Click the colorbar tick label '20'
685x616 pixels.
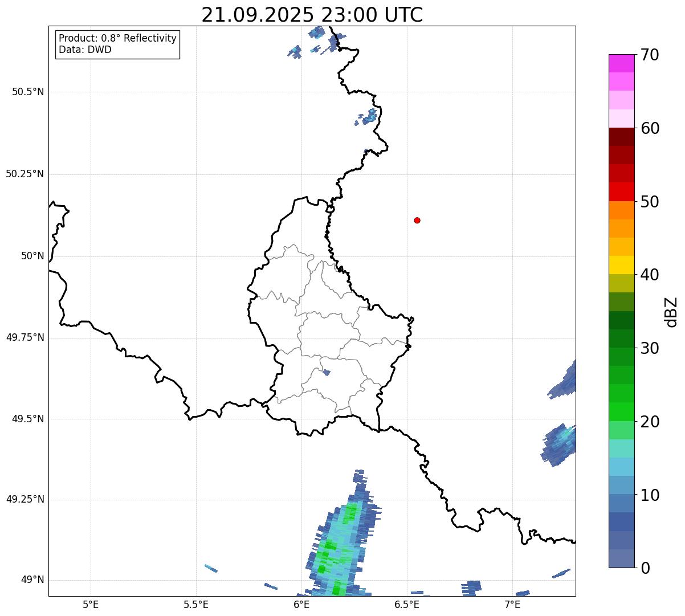[650, 422]
